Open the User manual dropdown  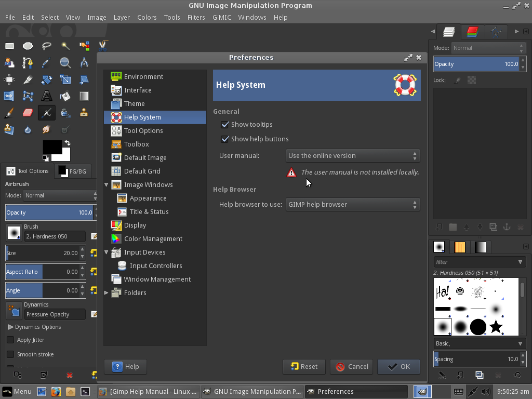(353, 156)
